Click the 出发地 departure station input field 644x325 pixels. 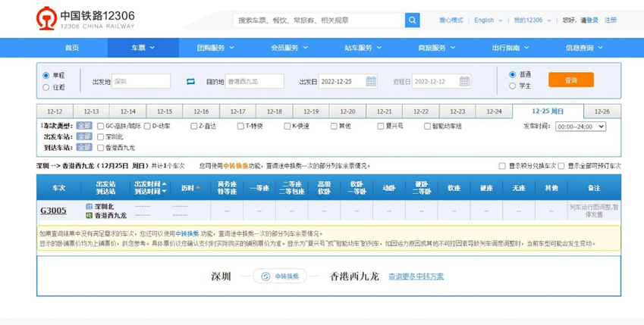[141, 81]
